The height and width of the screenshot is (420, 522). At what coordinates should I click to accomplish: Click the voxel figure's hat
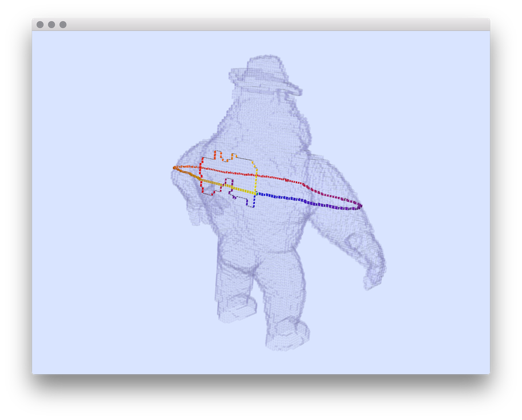[264, 73]
